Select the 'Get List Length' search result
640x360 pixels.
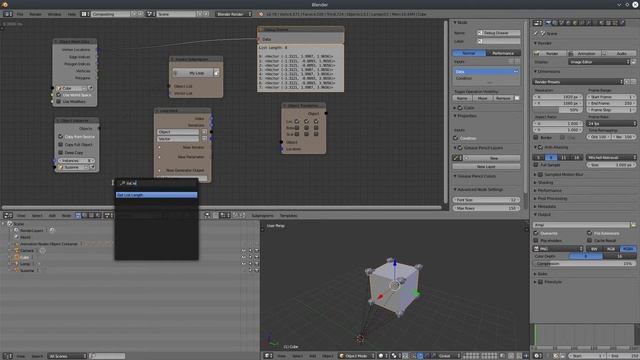[156, 195]
